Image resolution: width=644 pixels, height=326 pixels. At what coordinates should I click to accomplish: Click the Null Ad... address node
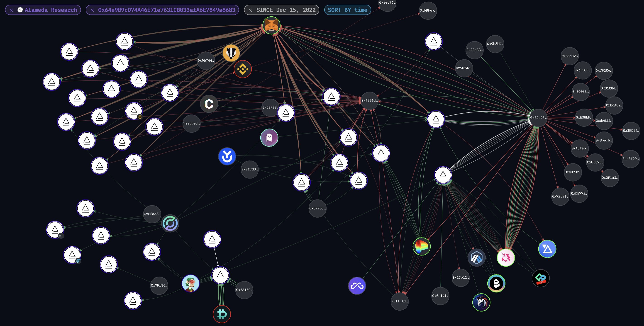pyautogui.click(x=400, y=301)
